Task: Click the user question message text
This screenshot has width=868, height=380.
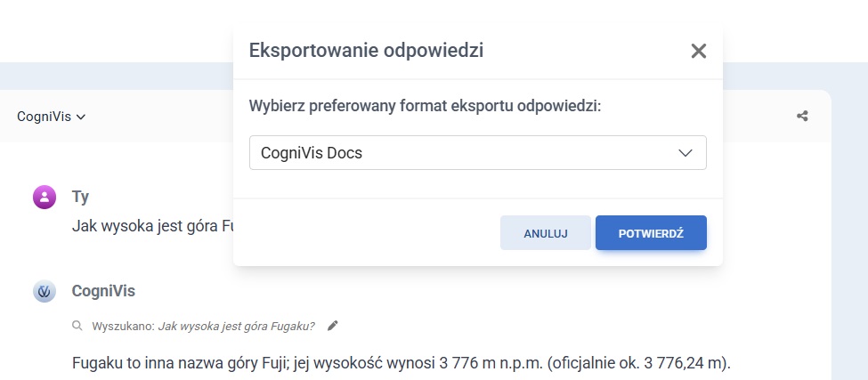Action: [151, 225]
